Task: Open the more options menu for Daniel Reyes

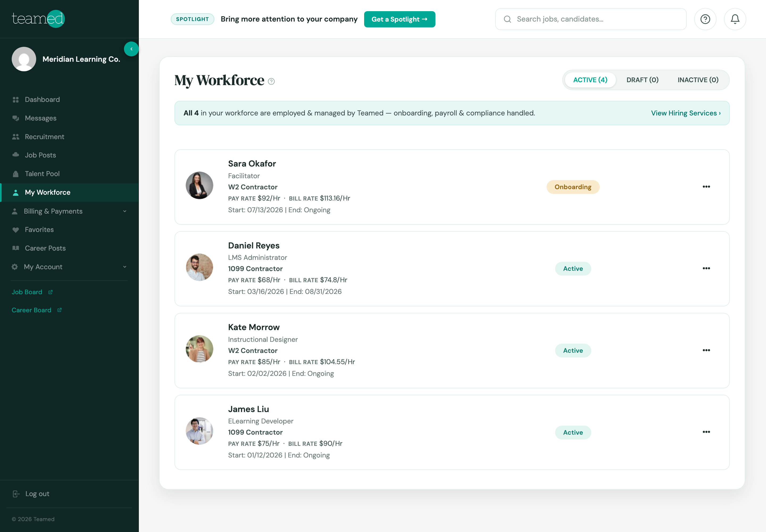Action: tap(706, 268)
